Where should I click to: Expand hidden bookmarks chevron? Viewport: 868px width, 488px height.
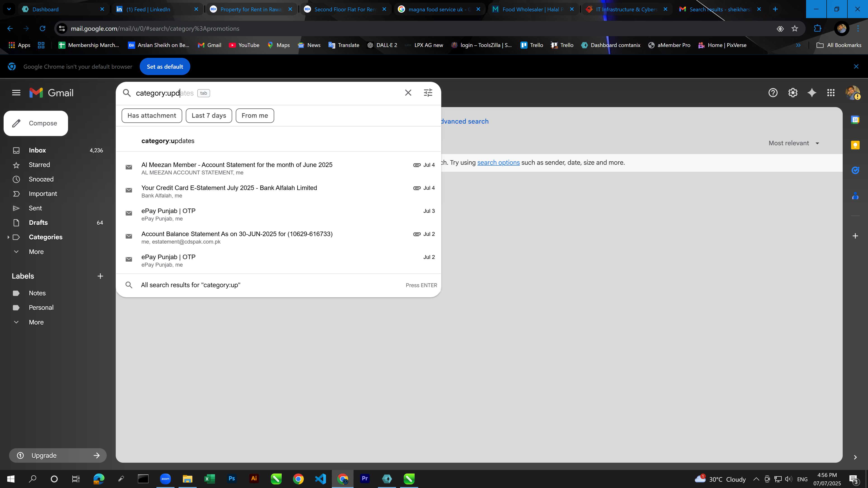[x=798, y=45]
